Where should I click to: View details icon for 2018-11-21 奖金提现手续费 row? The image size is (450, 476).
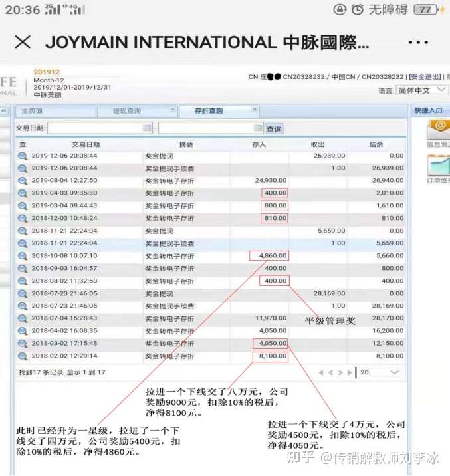tap(23, 243)
